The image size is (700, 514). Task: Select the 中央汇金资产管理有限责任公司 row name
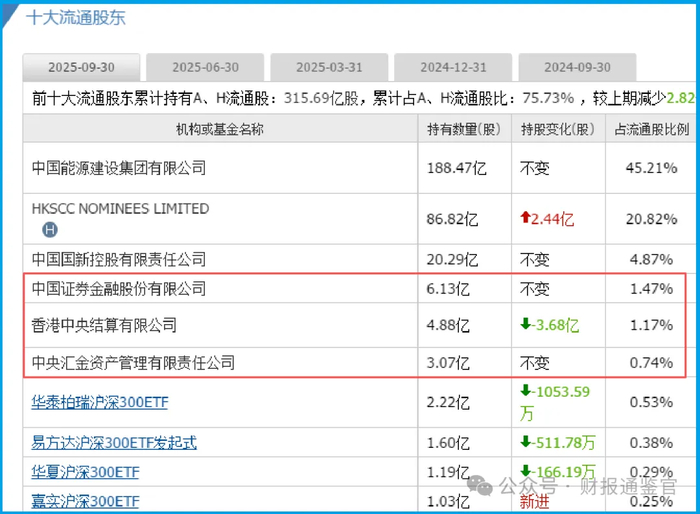(x=133, y=362)
